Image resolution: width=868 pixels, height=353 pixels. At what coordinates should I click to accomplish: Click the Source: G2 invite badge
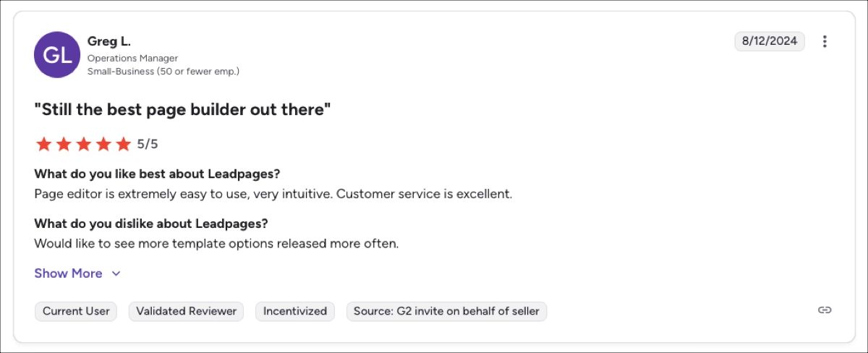pos(446,311)
